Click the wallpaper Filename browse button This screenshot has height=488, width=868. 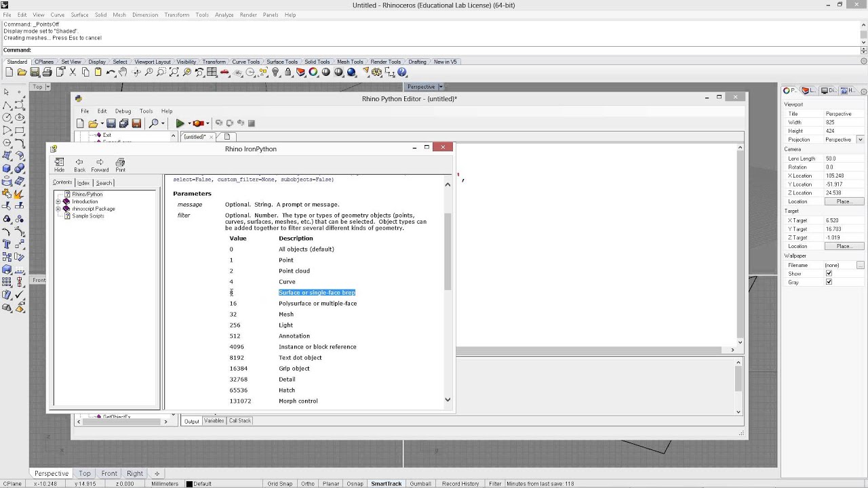pyautogui.click(x=860, y=265)
